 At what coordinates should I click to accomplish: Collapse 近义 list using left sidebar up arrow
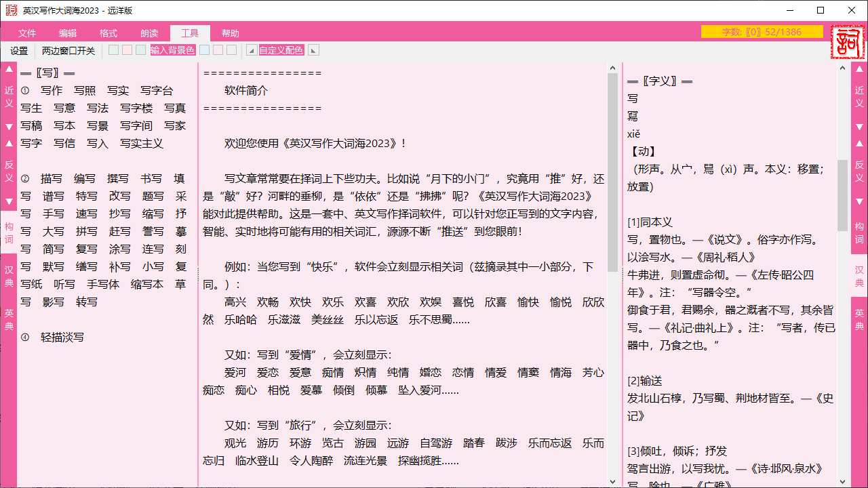[x=9, y=68]
